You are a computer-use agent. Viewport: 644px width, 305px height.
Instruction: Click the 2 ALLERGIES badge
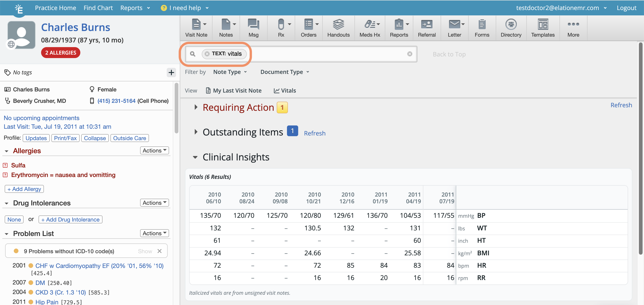coord(60,53)
